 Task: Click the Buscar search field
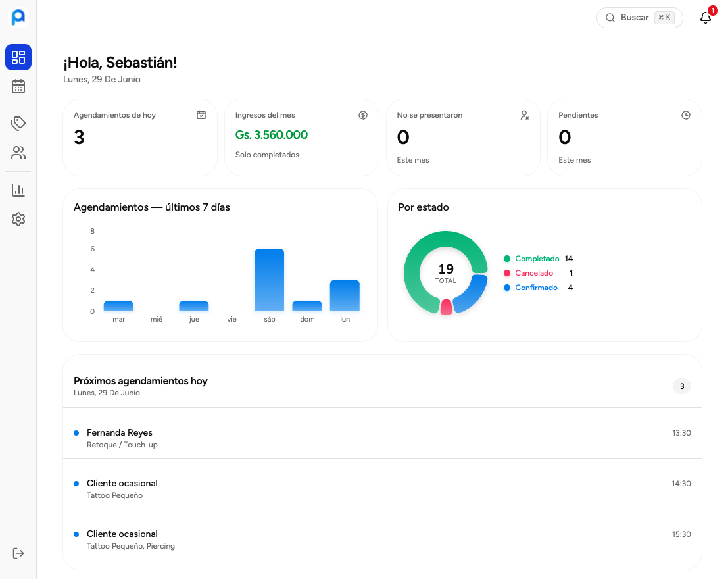pyautogui.click(x=639, y=18)
